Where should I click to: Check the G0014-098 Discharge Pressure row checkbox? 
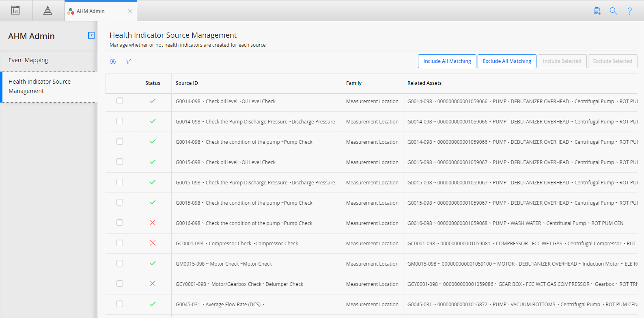pos(120,121)
